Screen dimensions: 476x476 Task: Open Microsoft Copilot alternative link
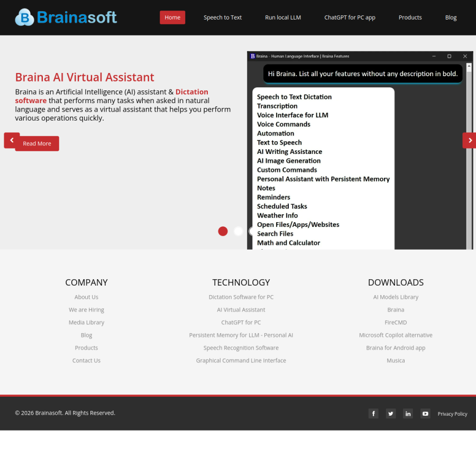tap(396, 335)
